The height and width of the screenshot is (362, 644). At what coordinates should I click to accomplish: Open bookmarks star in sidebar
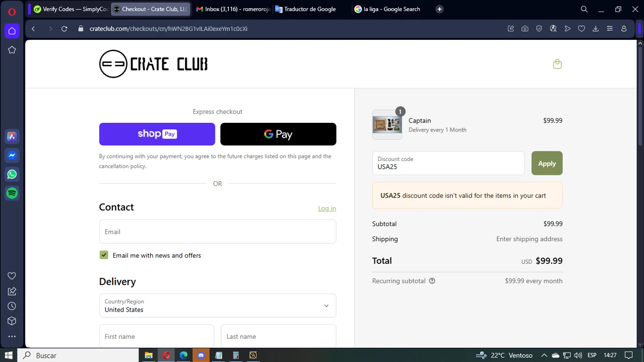[12, 50]
